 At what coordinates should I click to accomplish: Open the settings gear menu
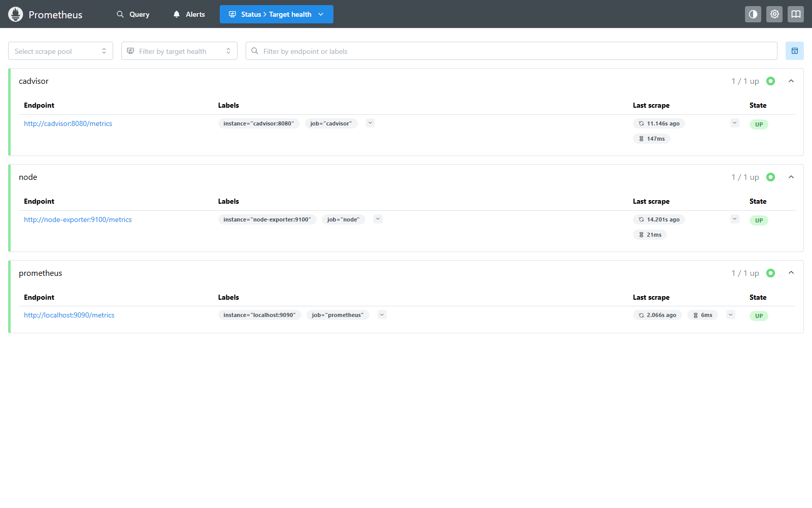[x=774, y=14]
